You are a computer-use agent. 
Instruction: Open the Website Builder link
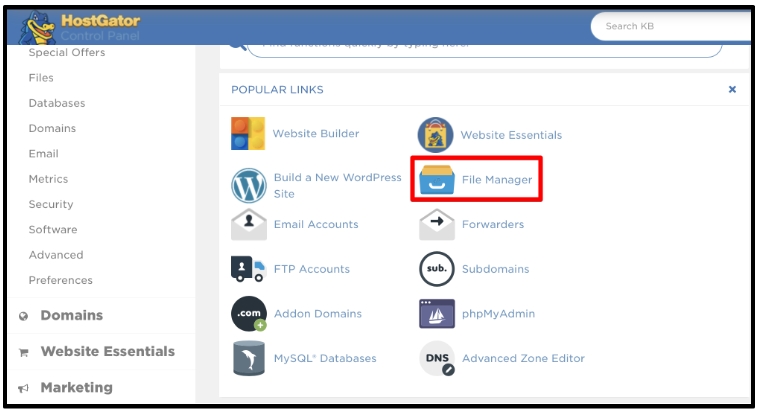(316, 133)
